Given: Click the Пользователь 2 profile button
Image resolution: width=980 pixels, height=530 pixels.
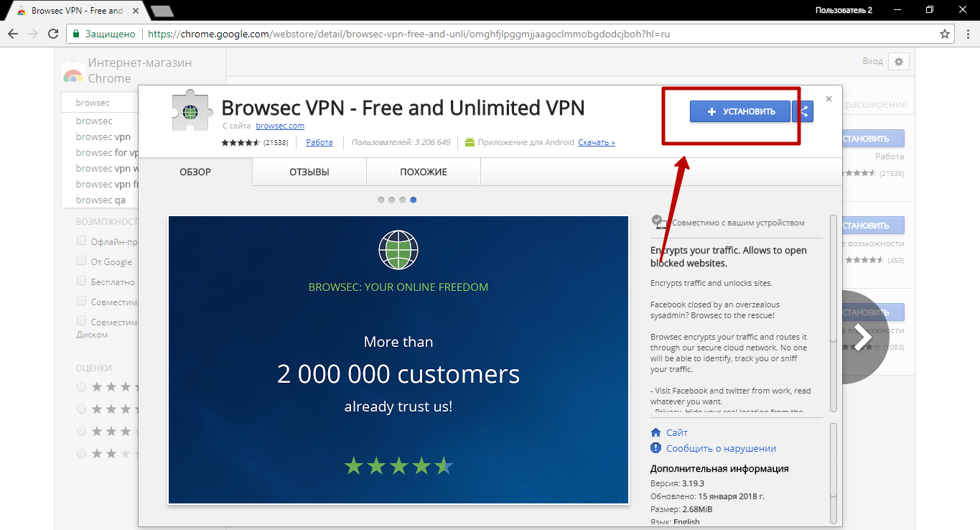Looking at the screenshot, I should (x=844, y=10).
